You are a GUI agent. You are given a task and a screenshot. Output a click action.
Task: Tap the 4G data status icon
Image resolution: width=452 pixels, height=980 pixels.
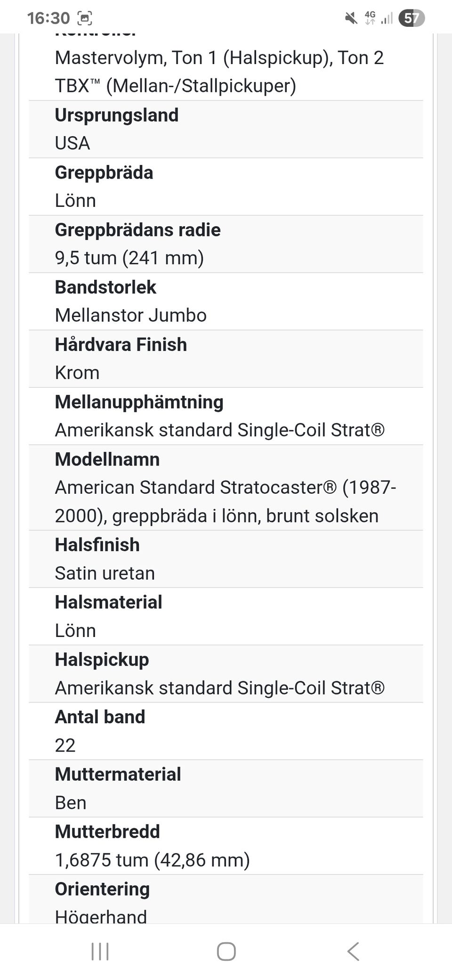point(370,18)
